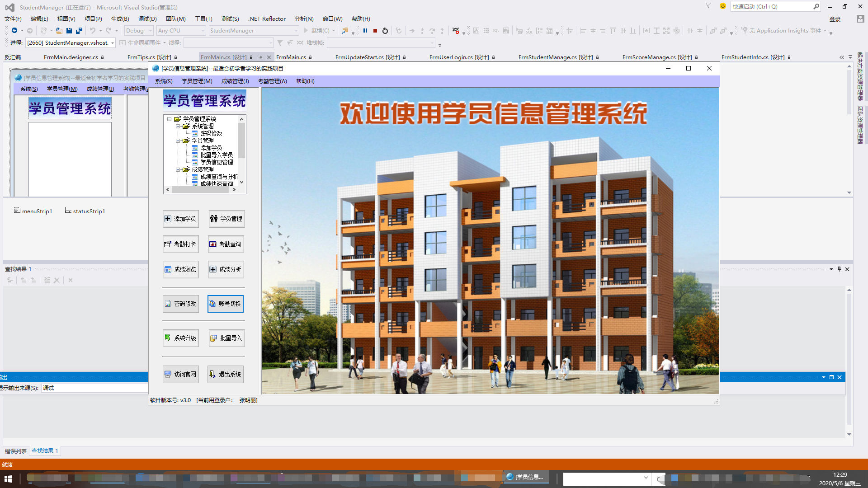
Task: Click the 账号切换 switch account button
Action: (x=226, y=304)
